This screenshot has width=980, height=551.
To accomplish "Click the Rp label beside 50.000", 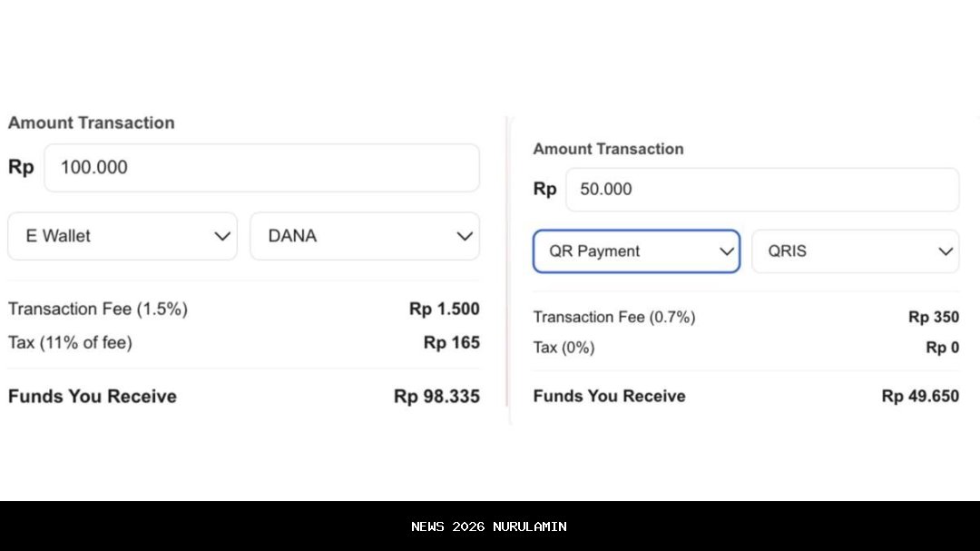I will tap(544, 190).
